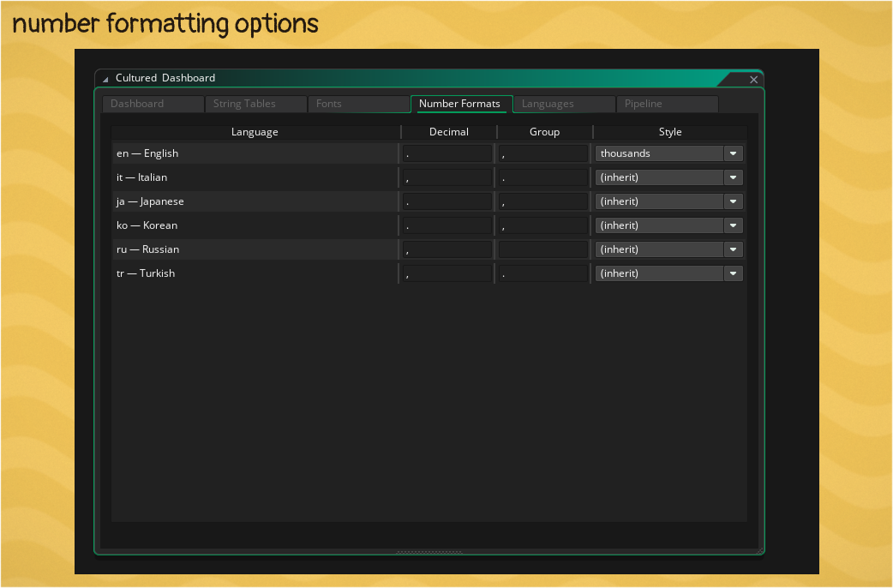Edit the Korean Decimal separator field
The width and height of the screenshot is (893, 588).
point(447,225)
